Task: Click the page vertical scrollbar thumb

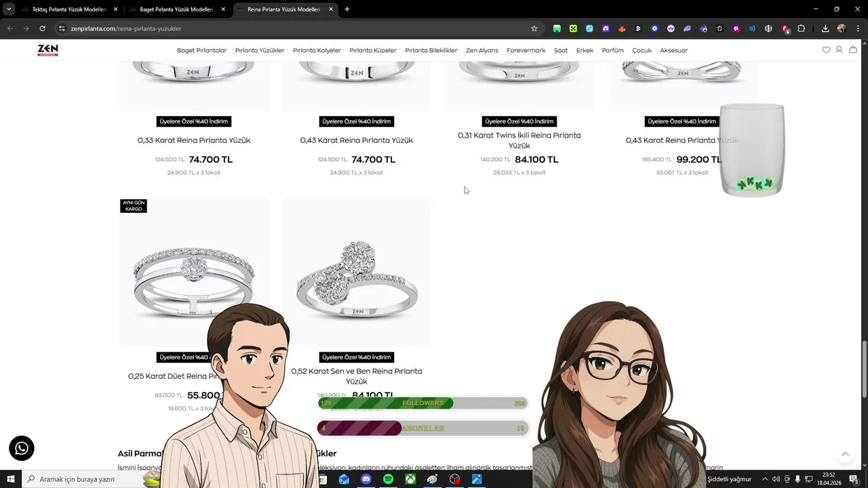Action: (865, 369)
